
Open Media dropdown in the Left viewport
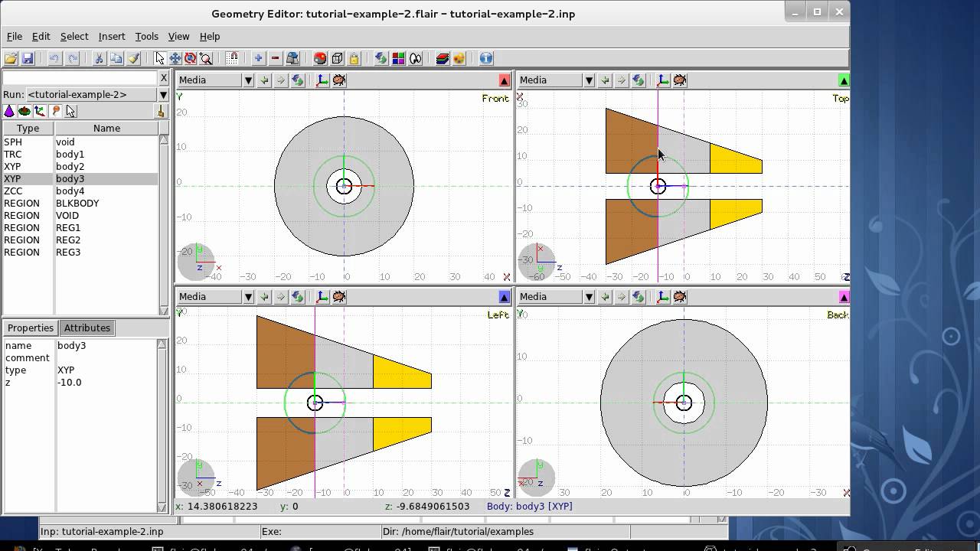coord(247,297)
